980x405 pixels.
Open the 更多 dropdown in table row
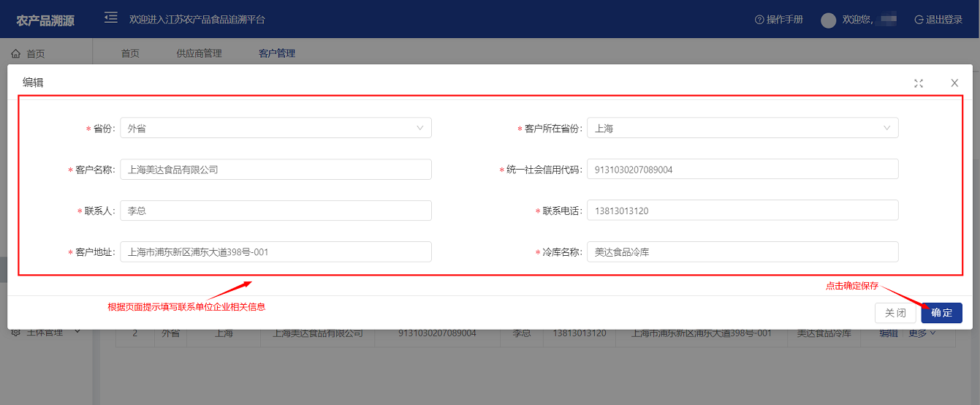click(922, 333)
